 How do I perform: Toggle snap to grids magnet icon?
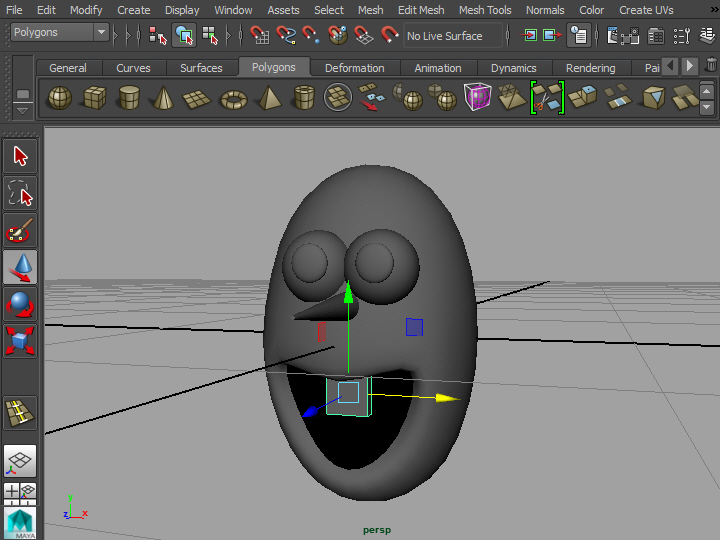(260, 35)
